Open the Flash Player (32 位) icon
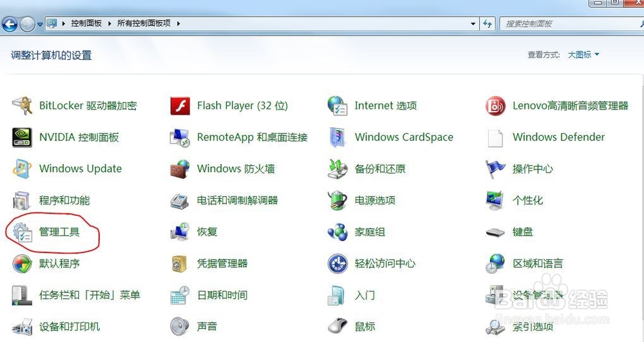 (180, 106)
